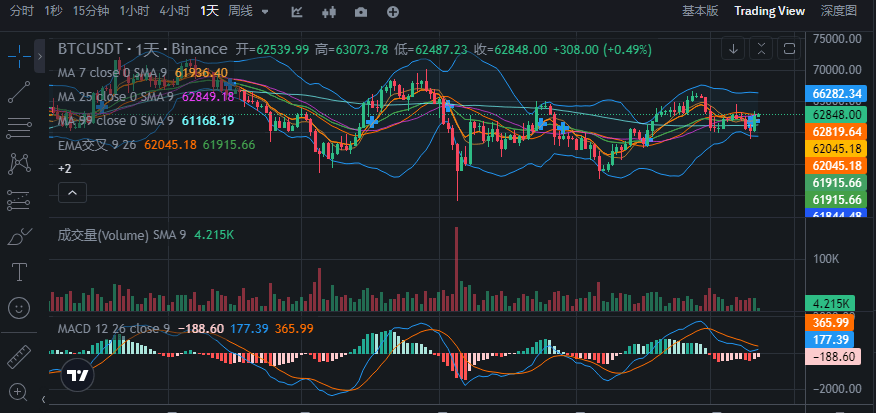The image size is (876, 413).
Task: Click the 177.39 MACD value label
Action: pyautogui.click(x=830, y=339)
